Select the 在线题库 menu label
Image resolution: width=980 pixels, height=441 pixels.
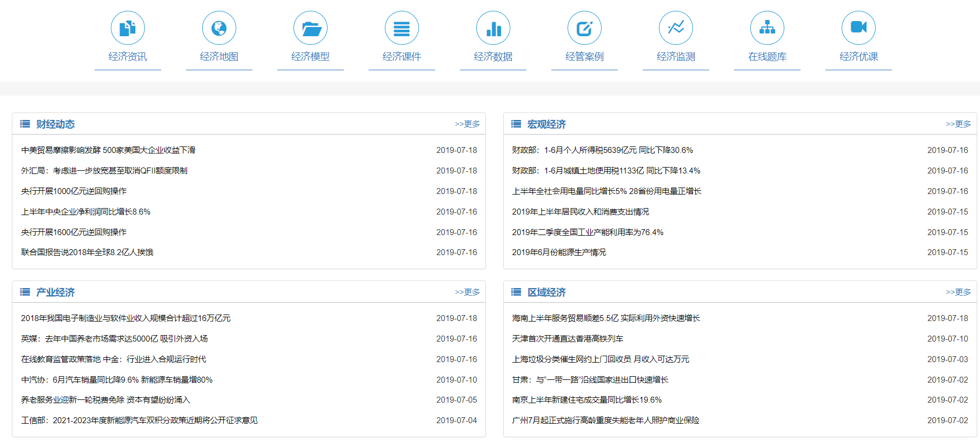[767, 57]
